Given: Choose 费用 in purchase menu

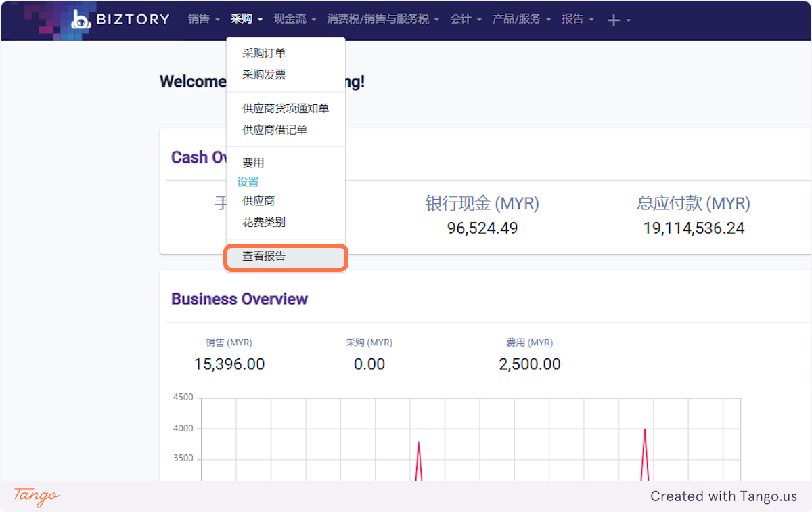Looking at the screenshot, I should point(286,163).
